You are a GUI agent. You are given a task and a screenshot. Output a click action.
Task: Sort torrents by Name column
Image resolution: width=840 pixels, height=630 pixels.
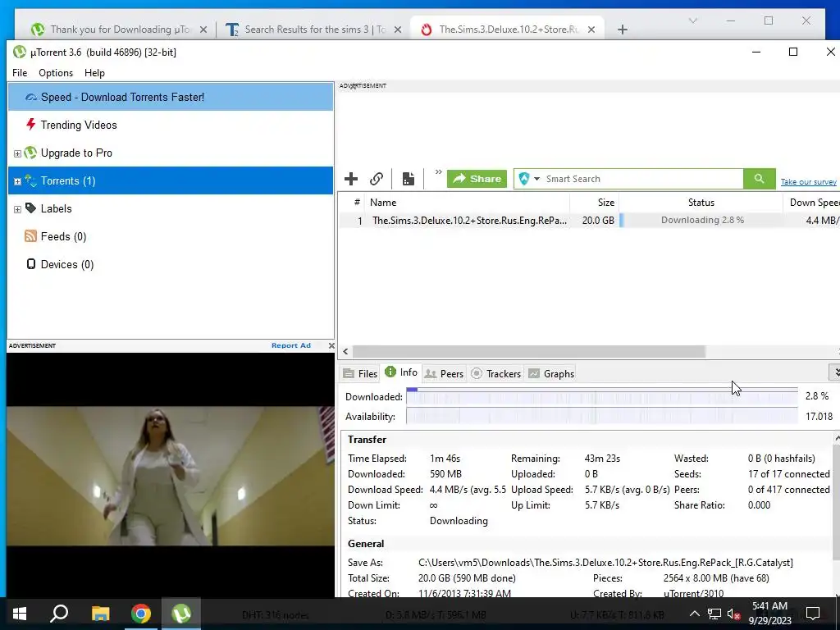(x=467, y=203)
